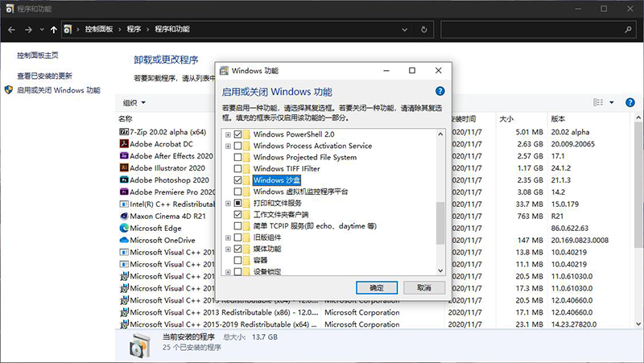Check the 旧版组件 checkbox
Viewport: 644px width, 363px height.
pos(237,237)
